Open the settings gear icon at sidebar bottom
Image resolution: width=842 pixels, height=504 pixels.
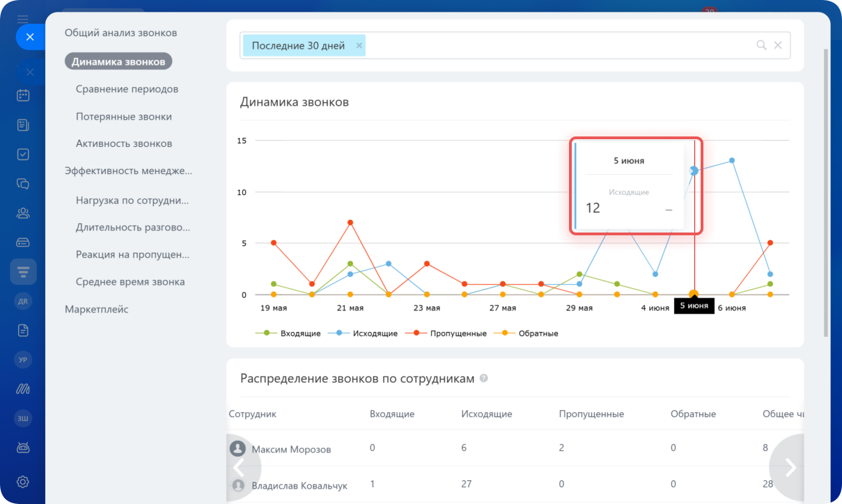23,481
